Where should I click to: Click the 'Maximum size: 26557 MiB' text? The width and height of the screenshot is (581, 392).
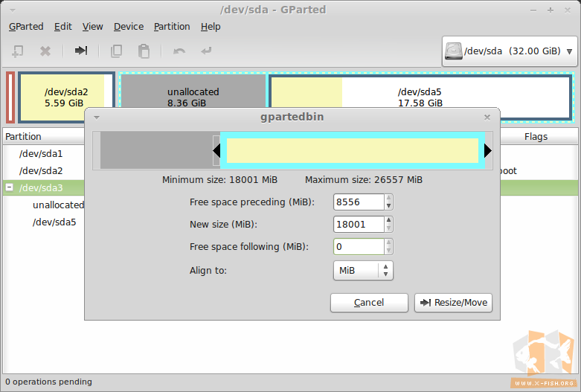coord(364,180)
